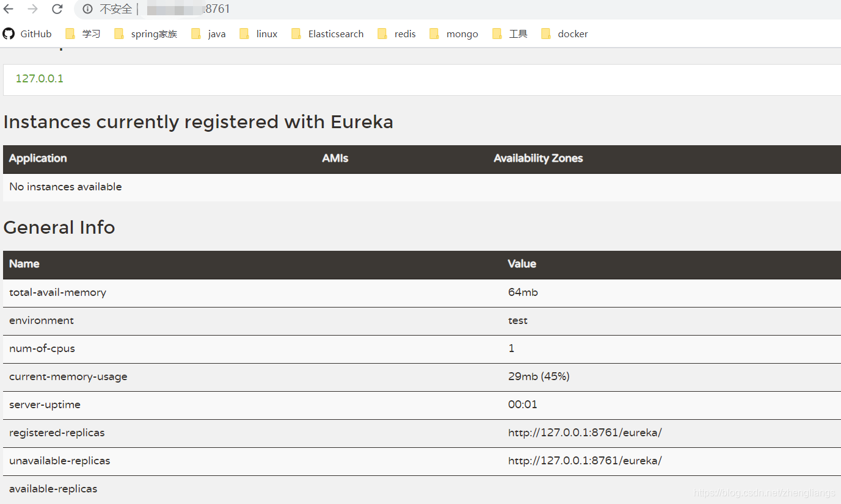This screenshot has height=504, width=841.
Task: Open the mongo bookmark folder
Action: click(x=454, y=34)
